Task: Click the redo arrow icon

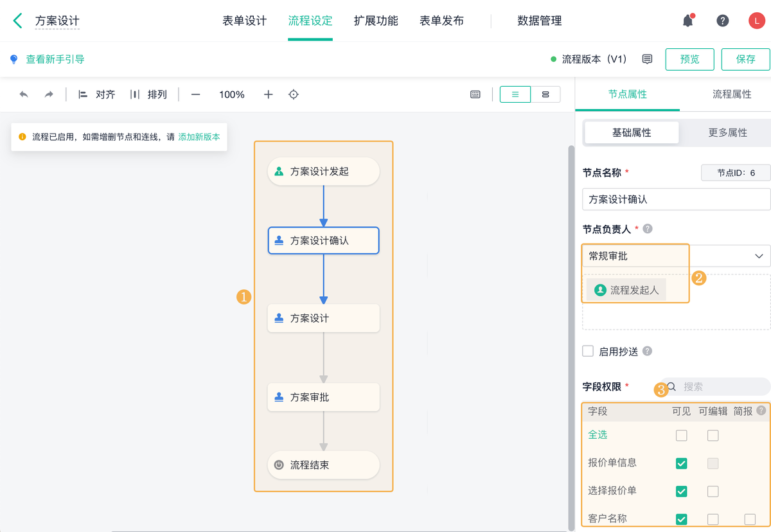Action: (x=49, y=94)
